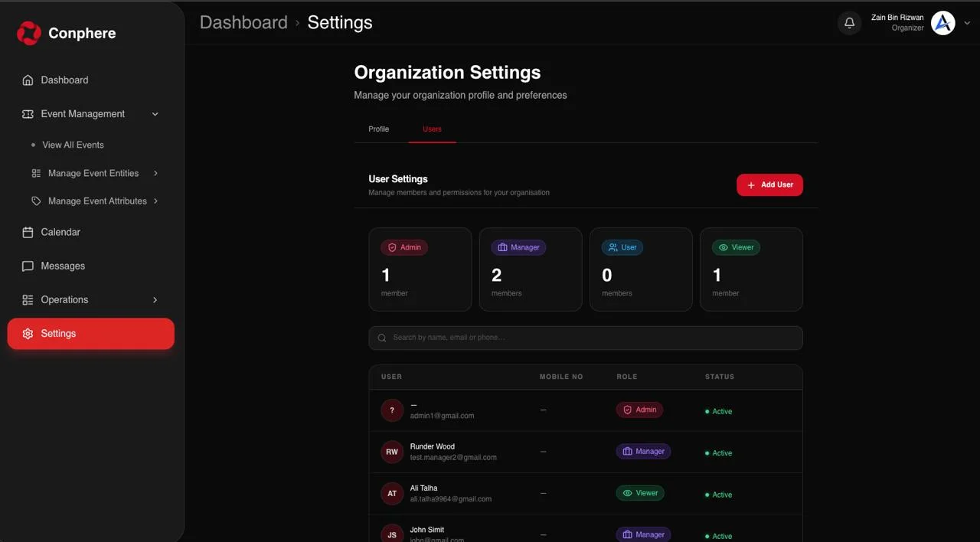Expand the Manage Event Attributes submenu
980x542 pixels.
tap(155, 201)
